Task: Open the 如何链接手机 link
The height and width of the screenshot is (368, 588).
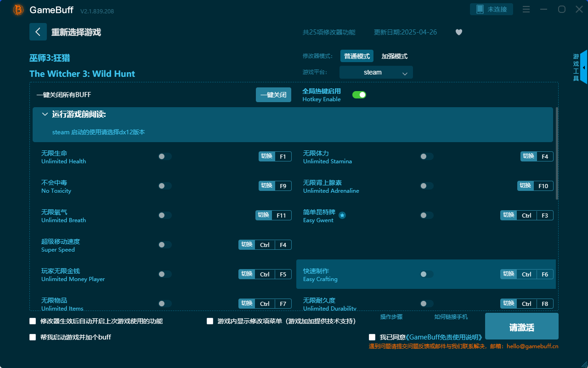Action: click(x=451, y=317)
